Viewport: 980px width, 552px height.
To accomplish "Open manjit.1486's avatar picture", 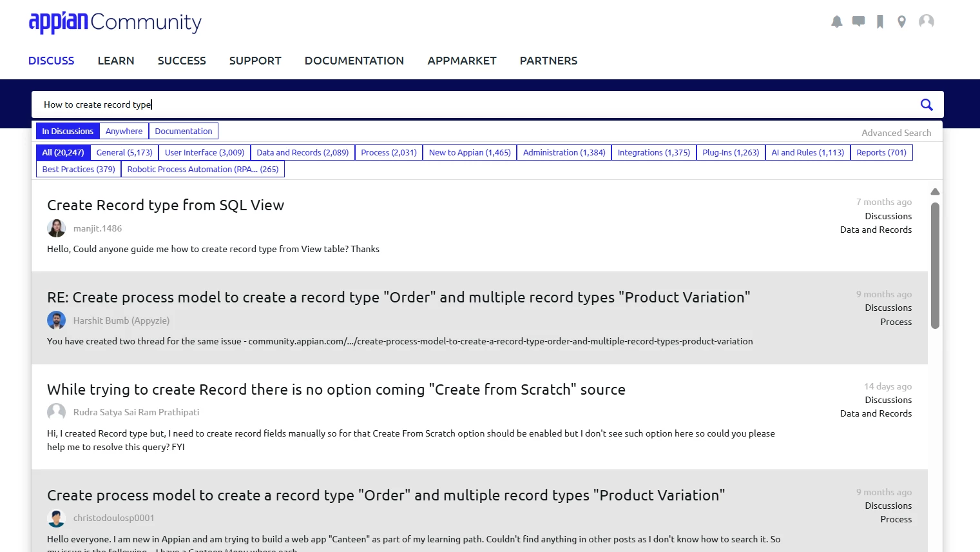I will pos(56,228).
